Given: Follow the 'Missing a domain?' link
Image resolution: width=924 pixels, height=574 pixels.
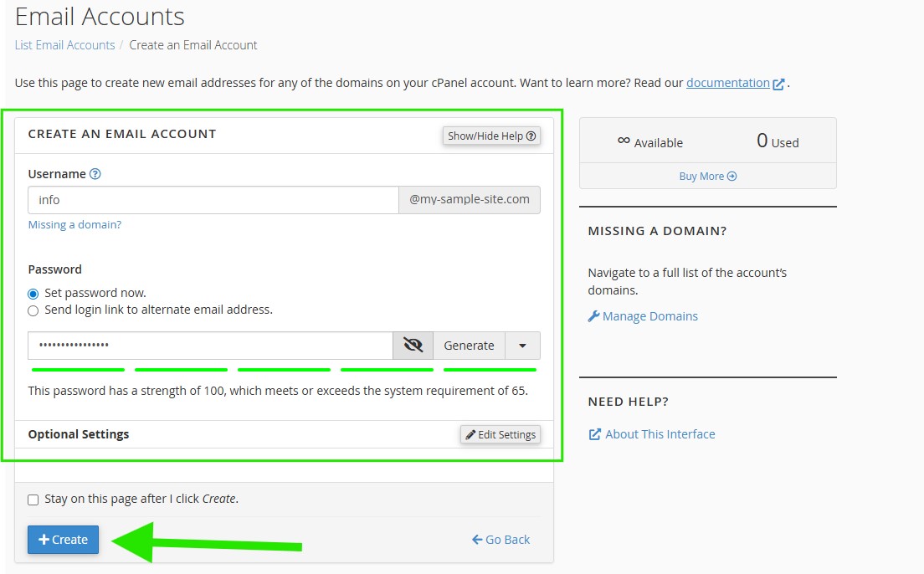Looking at the screenshot, I should (74, 224).
